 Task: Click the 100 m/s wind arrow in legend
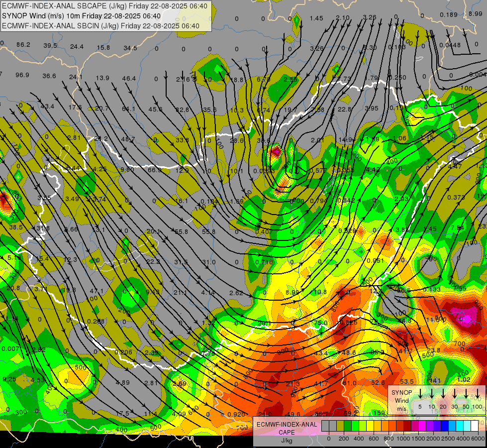(x=478, y=393)
